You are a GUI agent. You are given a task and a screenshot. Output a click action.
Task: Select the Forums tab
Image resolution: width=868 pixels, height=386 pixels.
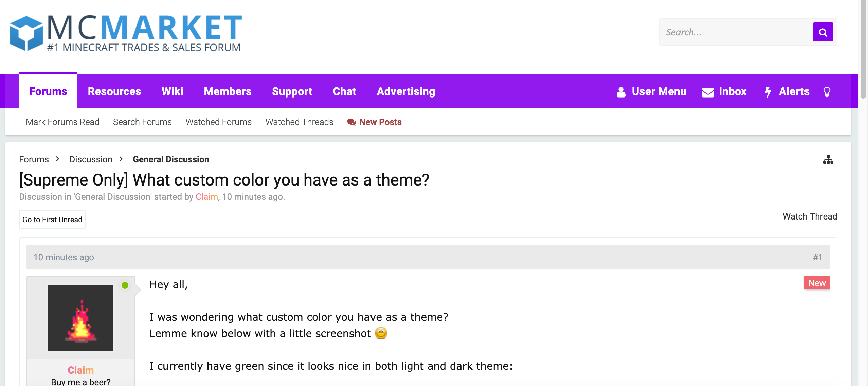[x=48, y=91]
